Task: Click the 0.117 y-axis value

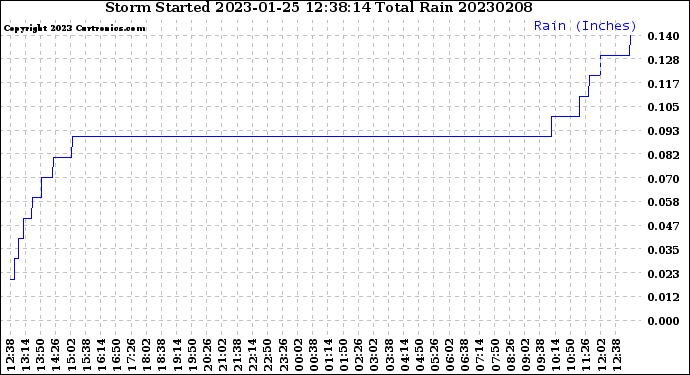Action: (663, 84)
